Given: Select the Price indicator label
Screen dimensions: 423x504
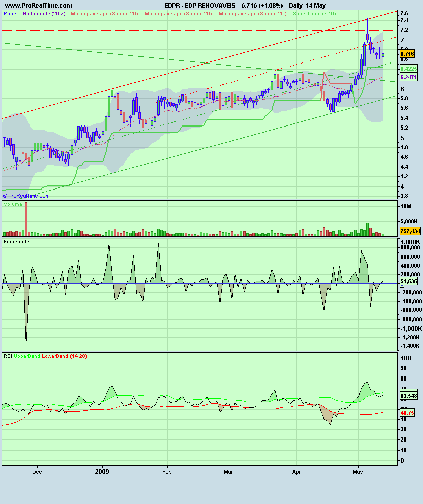Looking at the screenshot, I should [x=10, y=14].
